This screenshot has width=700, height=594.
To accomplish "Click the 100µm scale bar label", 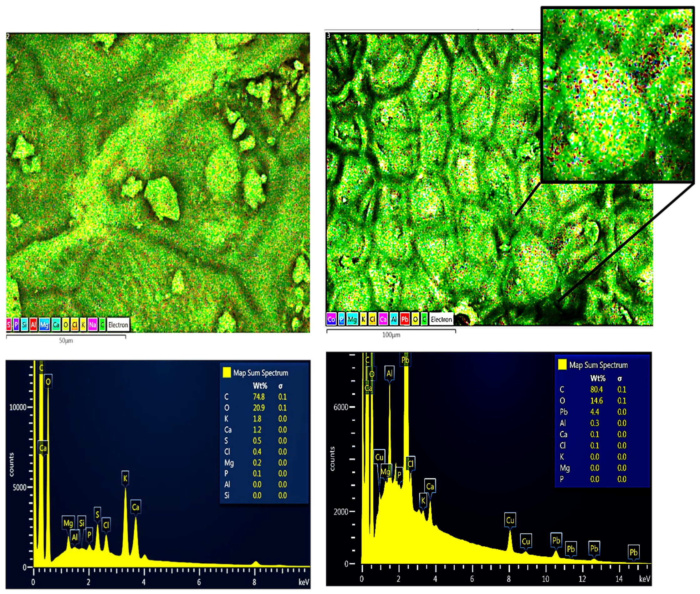I will pos(391,335).
